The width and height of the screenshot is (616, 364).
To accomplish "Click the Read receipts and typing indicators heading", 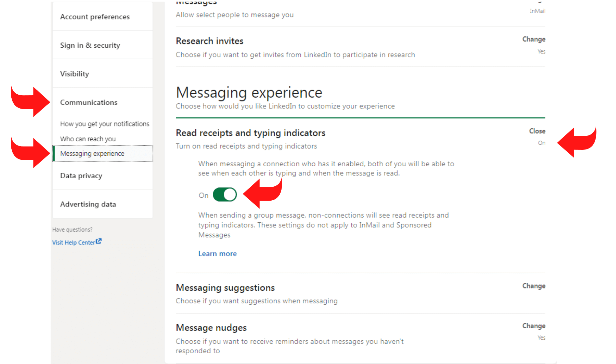I will coord(250,133).
